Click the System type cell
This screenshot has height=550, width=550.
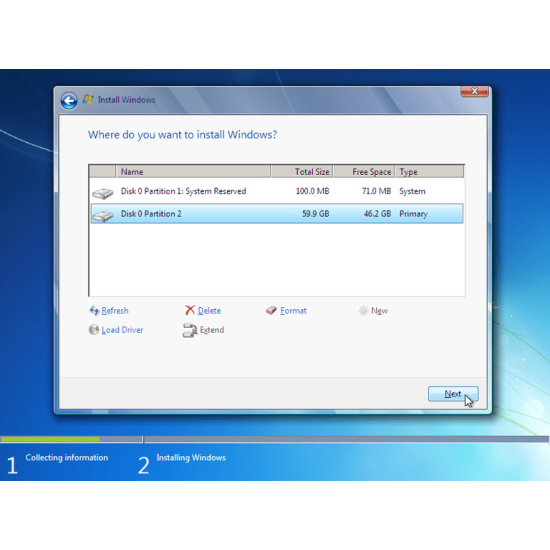click(412, 191)
